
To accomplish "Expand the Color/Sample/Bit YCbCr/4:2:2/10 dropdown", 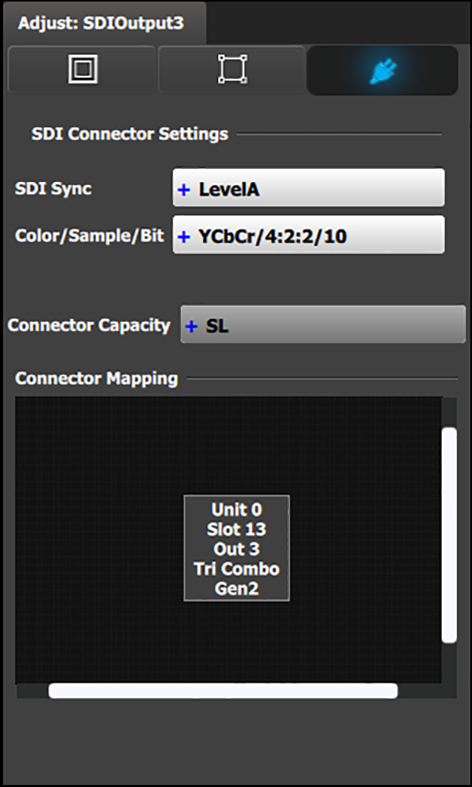I will [308, 234].
